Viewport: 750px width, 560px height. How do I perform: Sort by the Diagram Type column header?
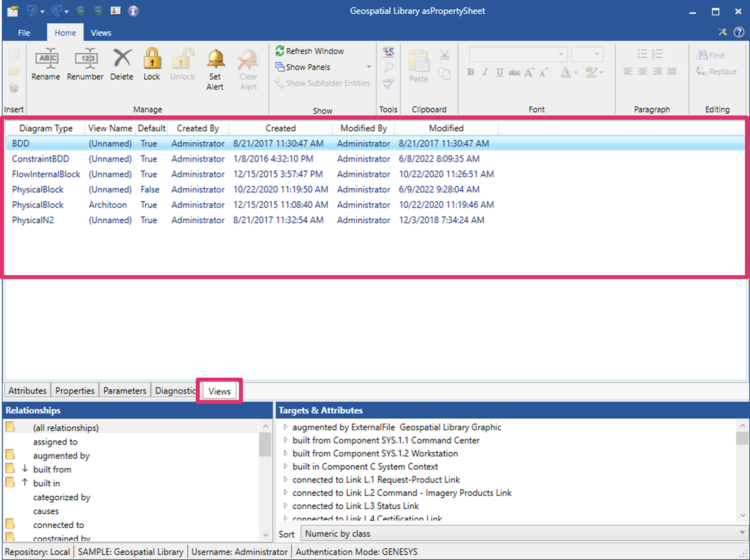click(46, 128)
